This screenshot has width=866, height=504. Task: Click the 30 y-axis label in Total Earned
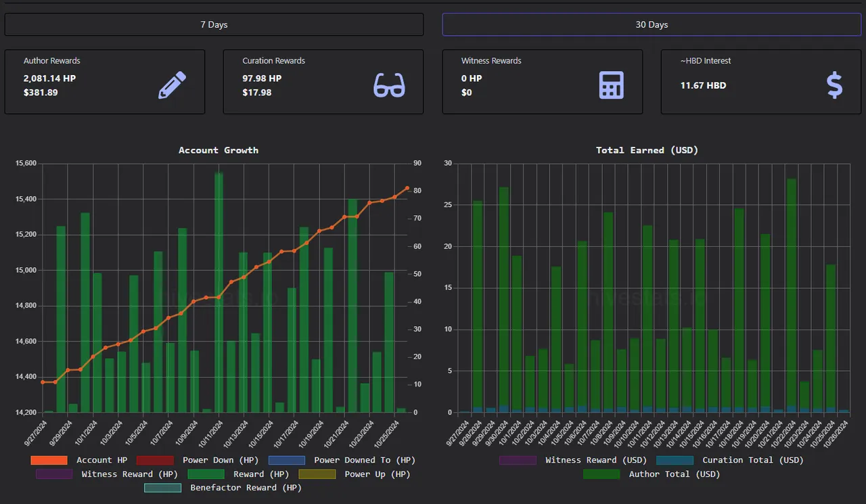448,164
